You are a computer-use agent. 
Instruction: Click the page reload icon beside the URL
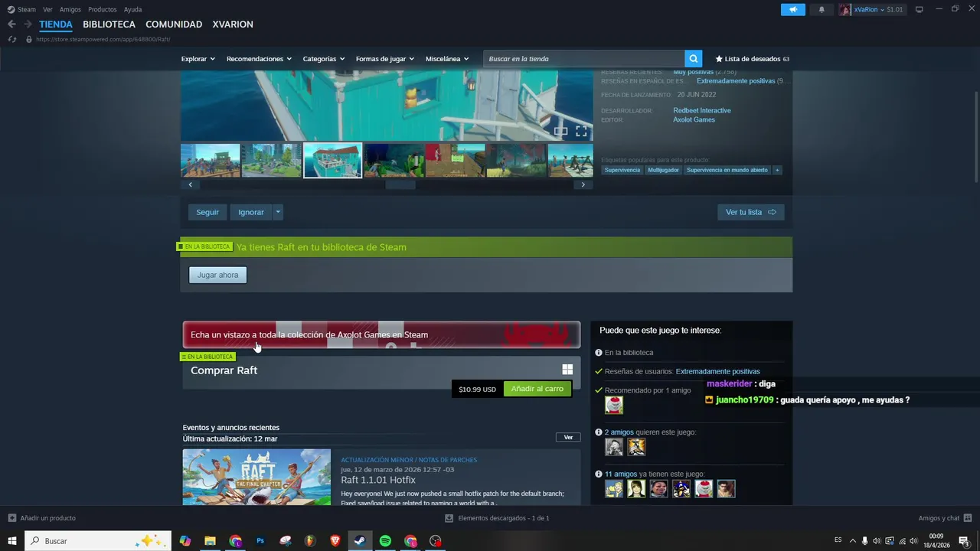(x=12, y=39)
